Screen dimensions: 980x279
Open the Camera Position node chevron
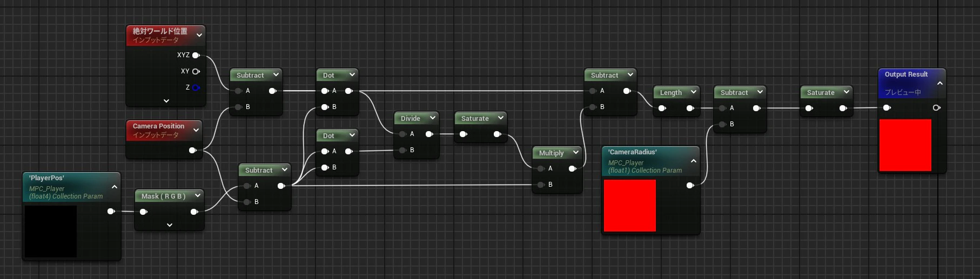(196, 130)
